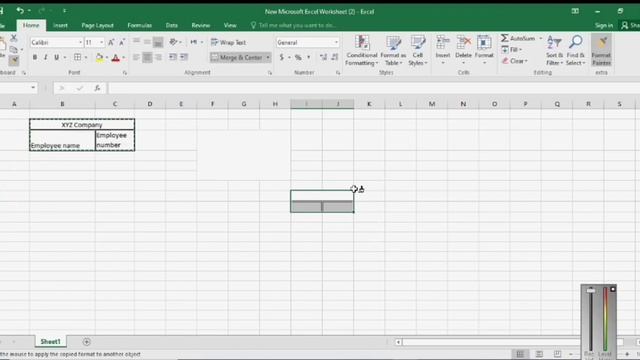Open the Name Box dropdown arrow
The image size is (640, 360).
click(x=33, y=88)
